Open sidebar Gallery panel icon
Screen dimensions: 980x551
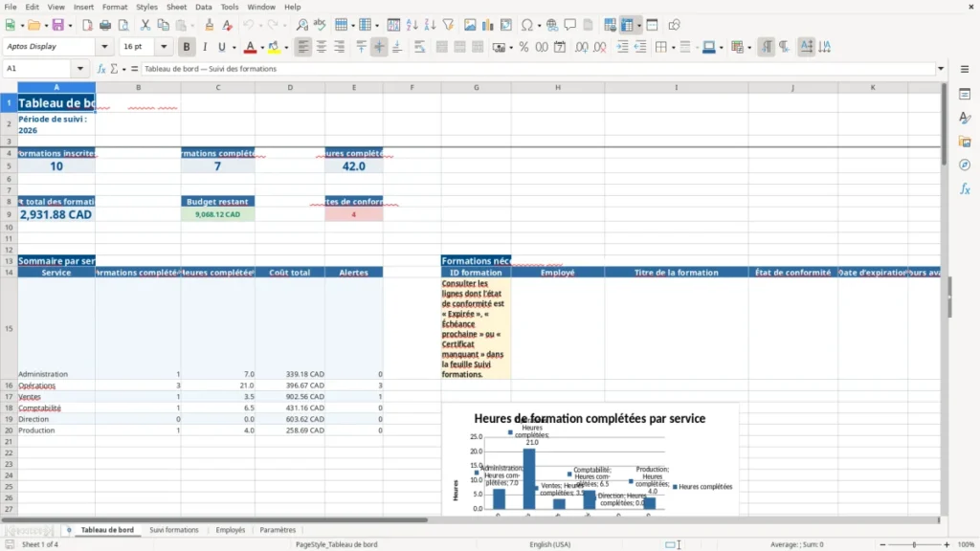(965, 142)
